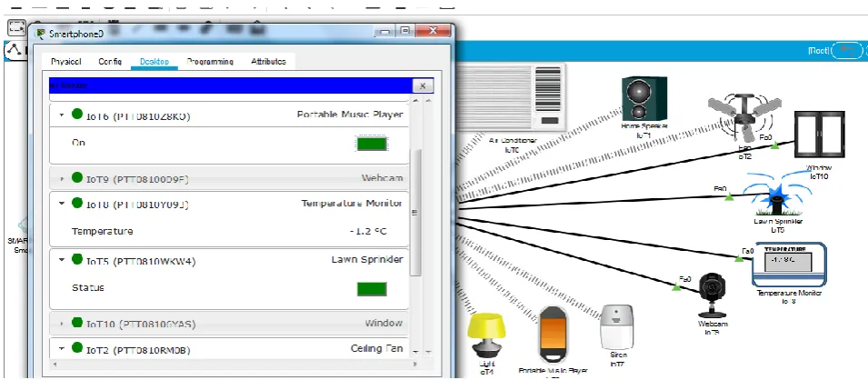Image resolution: width=868 pixels, height=380 pixels.
Task: Click the green link light near the Window device
Action: coord(775,145)
